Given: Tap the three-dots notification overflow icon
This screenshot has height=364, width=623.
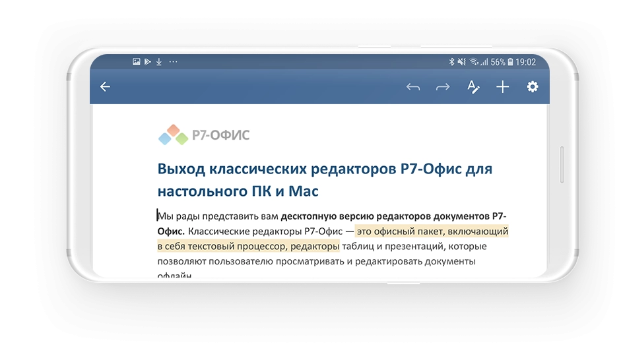Looking at the screenshot, I should (173, 61).
